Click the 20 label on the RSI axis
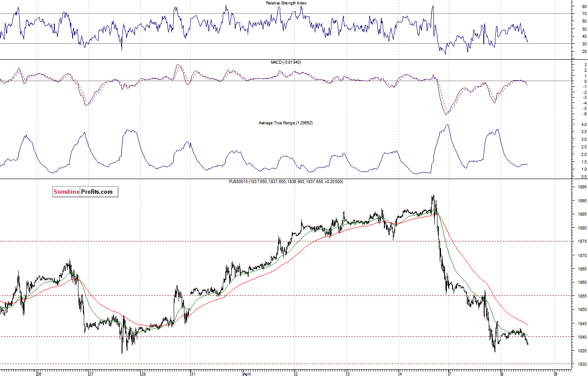588x376 pixels. [584, 52]
